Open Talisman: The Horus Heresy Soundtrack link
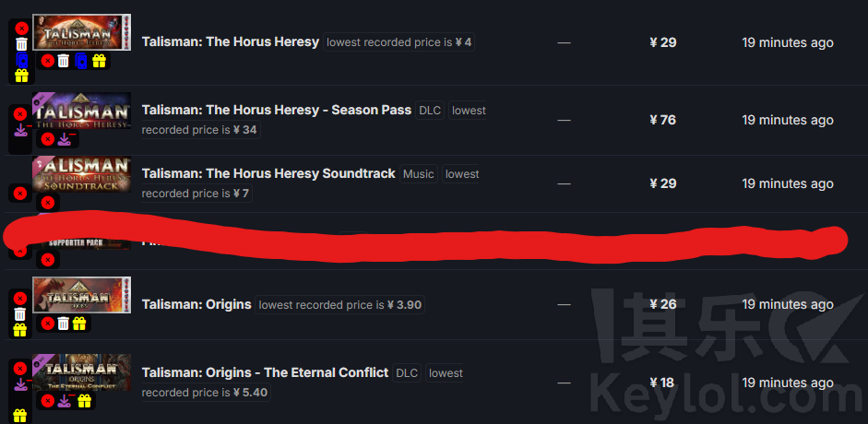 pos(268,173)
